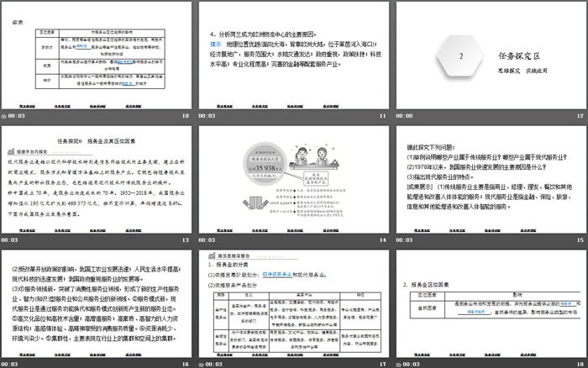Click the 00:03 timing under slide 11

[x=207, y=116]
